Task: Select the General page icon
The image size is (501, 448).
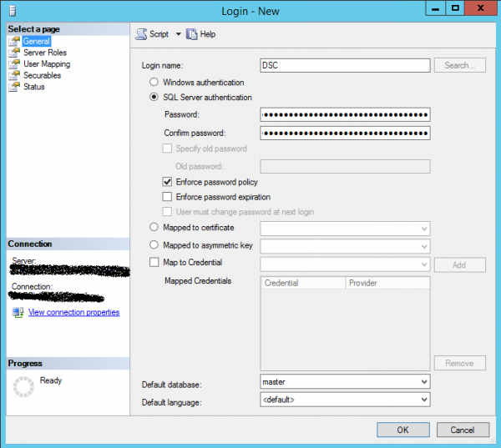Action: click(14, 41)
